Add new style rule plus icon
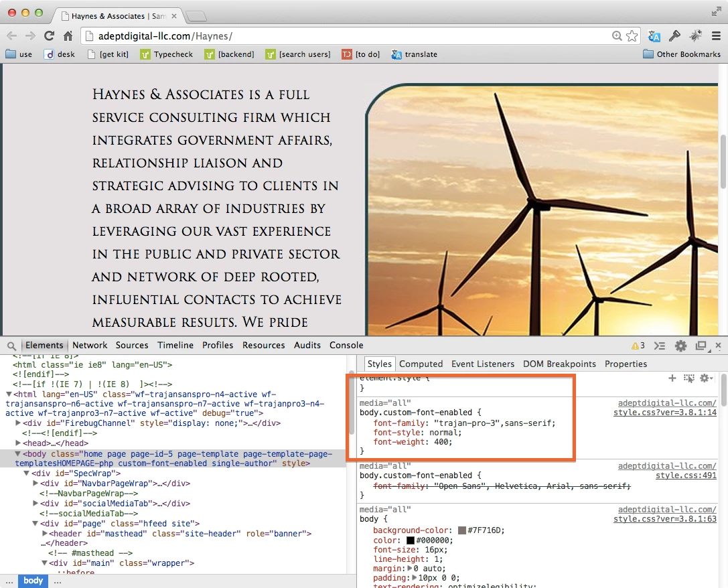Viewport: 728px width, 588px height. (x=672, y=378)
